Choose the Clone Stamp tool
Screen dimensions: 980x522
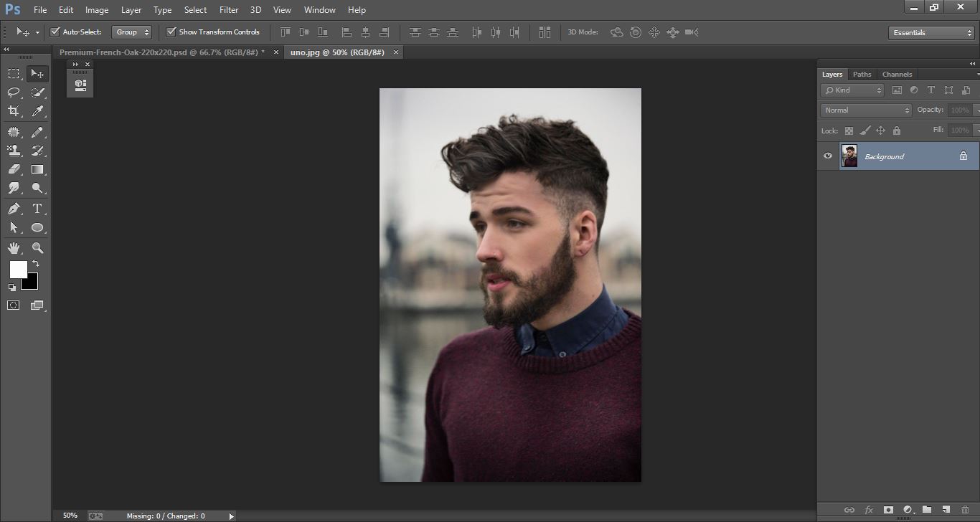click(14, 150)
